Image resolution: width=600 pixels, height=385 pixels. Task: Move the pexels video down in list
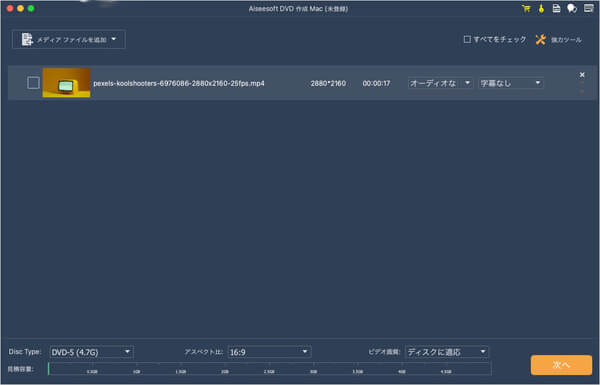[x=582, y=91]
